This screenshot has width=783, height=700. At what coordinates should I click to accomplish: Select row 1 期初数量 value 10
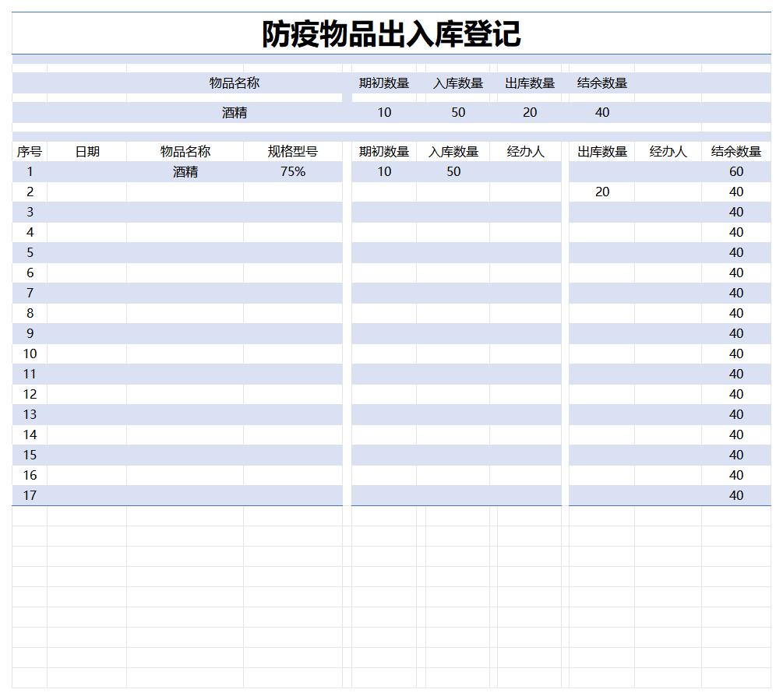pos(384,171)
